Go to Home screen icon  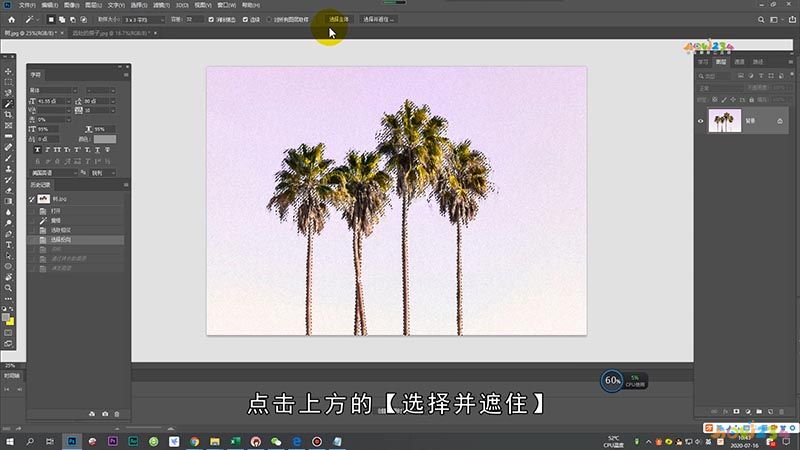point(11,19)
